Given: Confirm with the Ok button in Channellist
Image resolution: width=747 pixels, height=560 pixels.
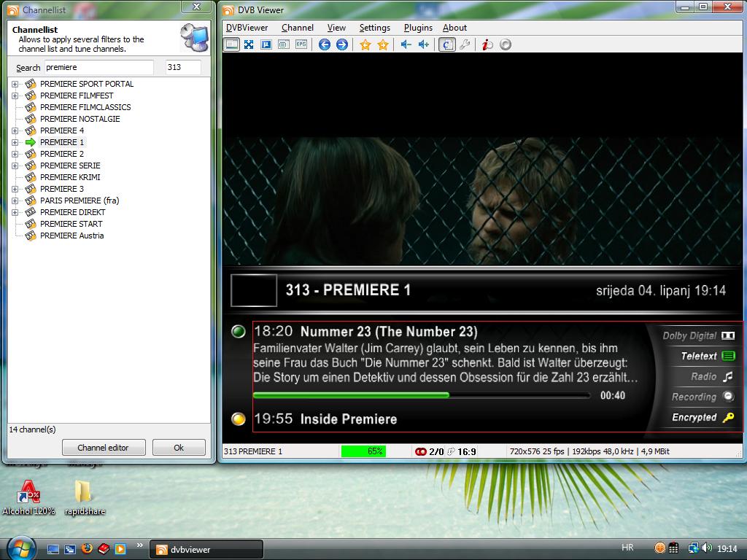Looking at the screenshot, I should tap(179, 448).
